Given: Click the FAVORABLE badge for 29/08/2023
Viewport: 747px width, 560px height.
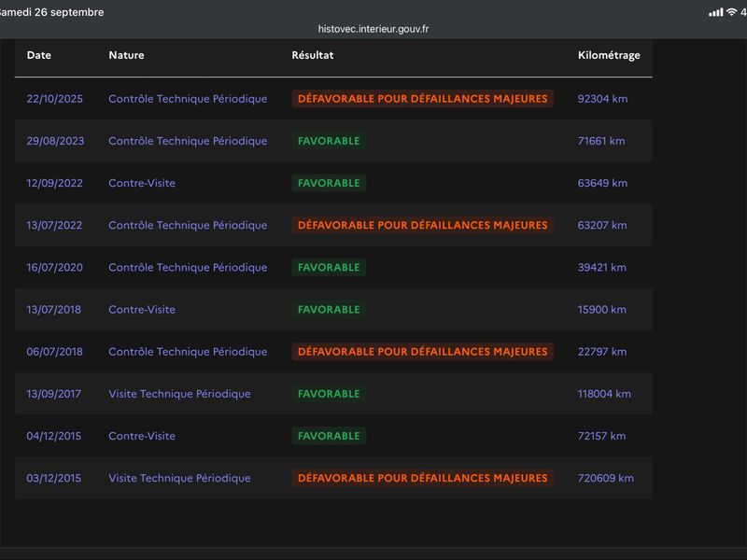Looking at the screenshot, I should (x=329, y=141).
